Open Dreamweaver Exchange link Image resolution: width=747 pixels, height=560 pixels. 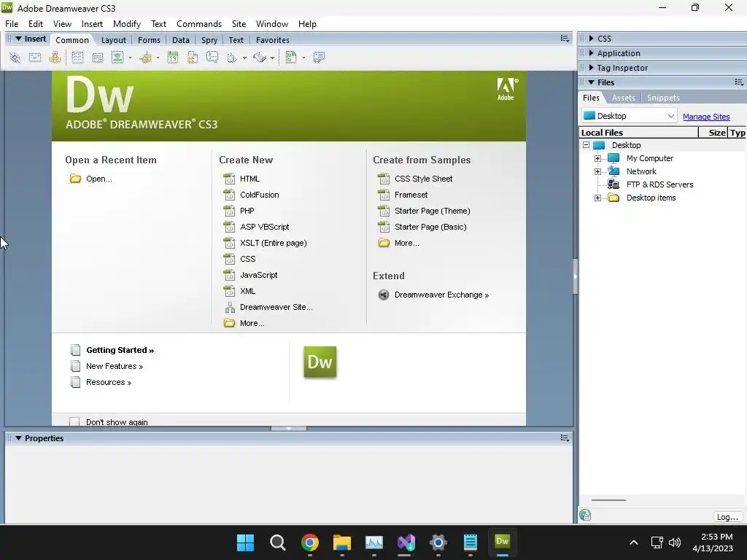[441, 295]
